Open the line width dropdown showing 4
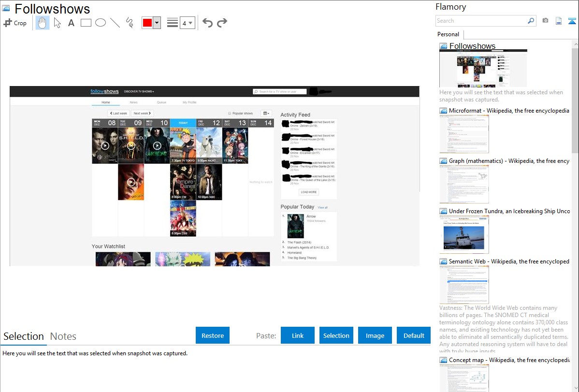The width and height of the screenshot is (579, 392). pyautogui.click(x=187, y=23)
